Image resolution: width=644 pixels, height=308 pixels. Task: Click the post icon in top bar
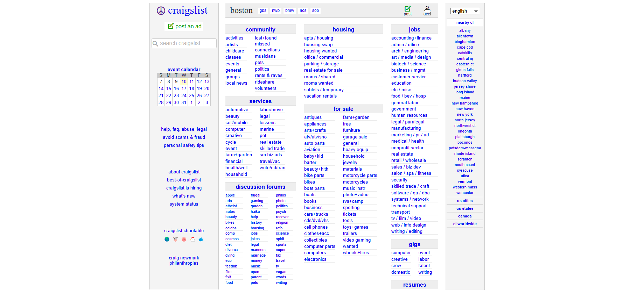(407, 9)
